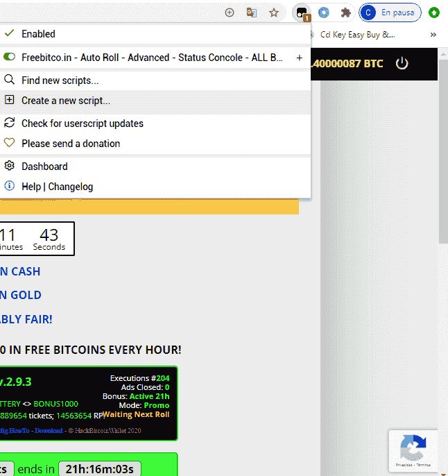Screen dimensions: 448x476
Task: Open the Extensions puzzle piece menu
Action: pyautogui.click(x=345, y=12)
